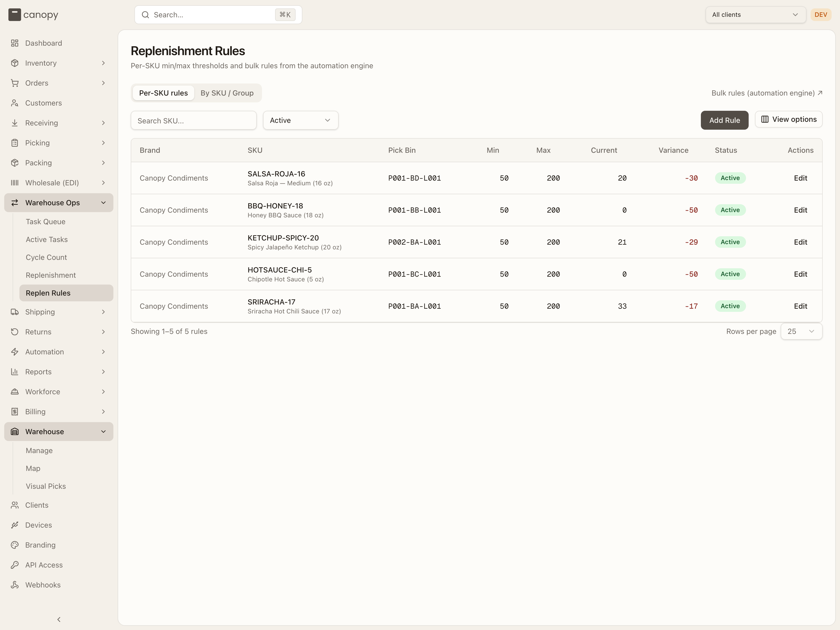The width and height of the screenshot is (840, 630).
Task: Click the Warehouse building icon
Action: tap(14, 431)
